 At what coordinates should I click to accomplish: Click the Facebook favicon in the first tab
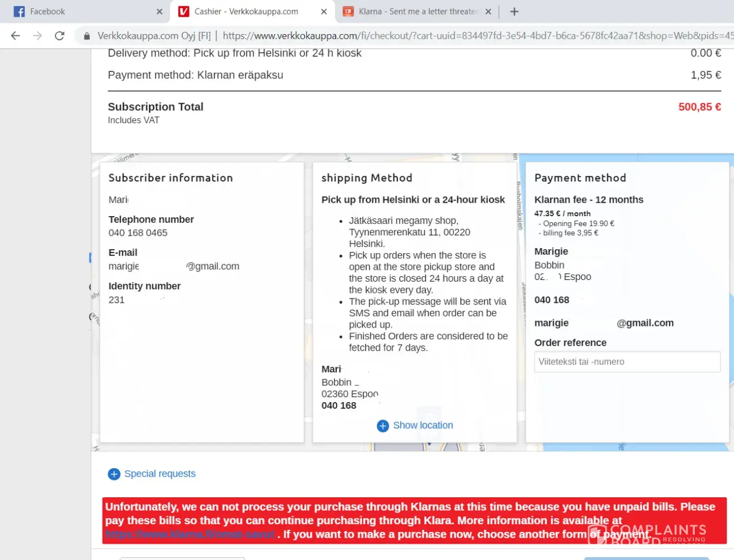19,11
